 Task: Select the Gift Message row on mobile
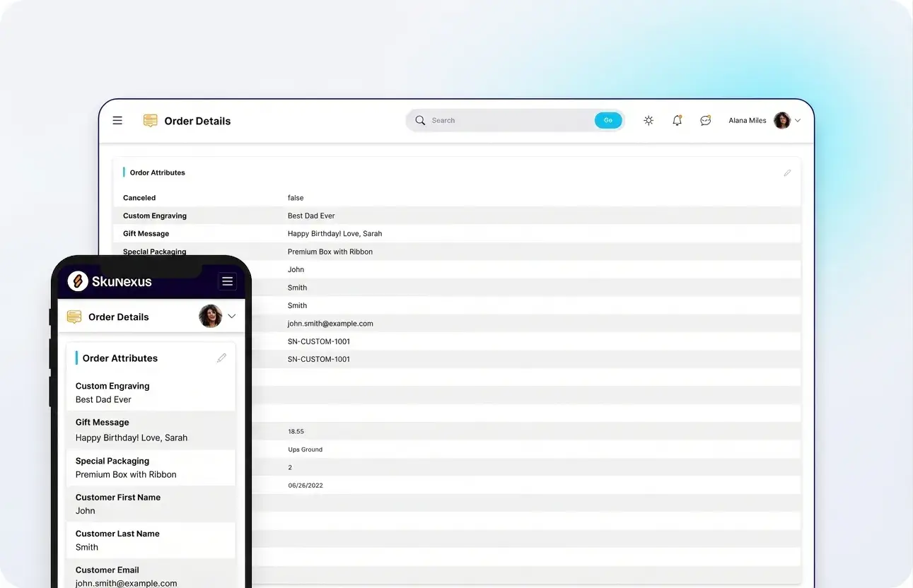pos(151,430)
